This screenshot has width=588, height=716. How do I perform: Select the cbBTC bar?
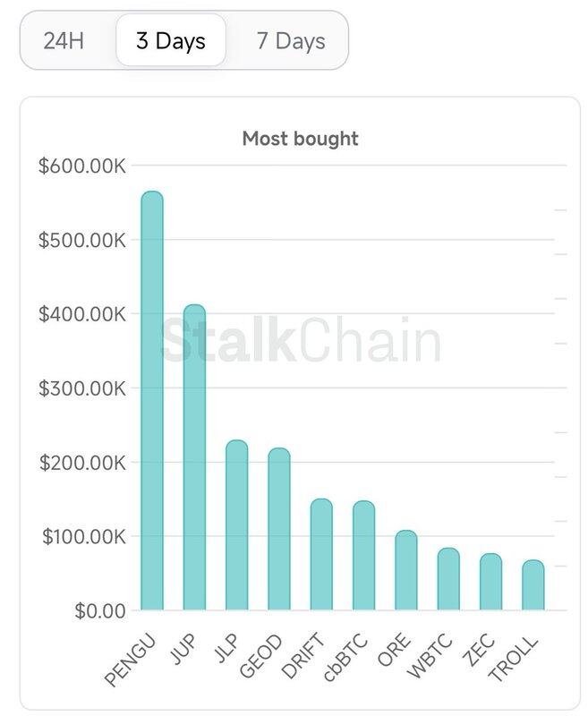coord(363,556)
